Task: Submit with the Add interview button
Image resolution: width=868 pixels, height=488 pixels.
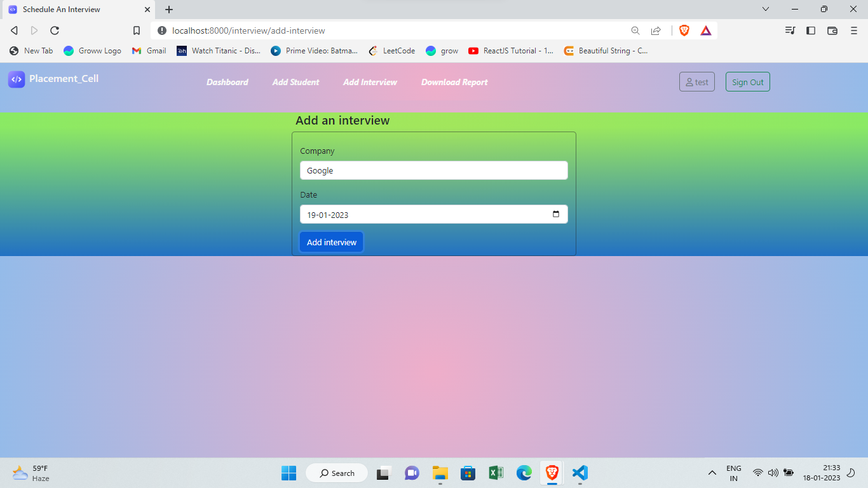Action: [332, 242]
